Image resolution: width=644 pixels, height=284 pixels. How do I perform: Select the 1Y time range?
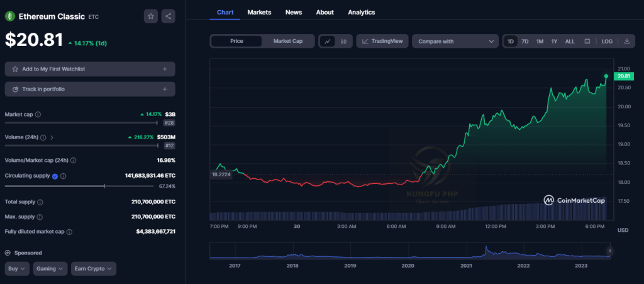555,41
